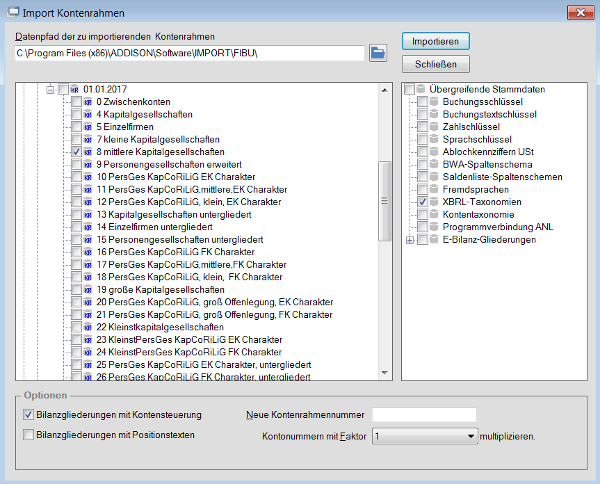Click the tree list scrollbar thumb
600x484 pixels.
point(385,201)
